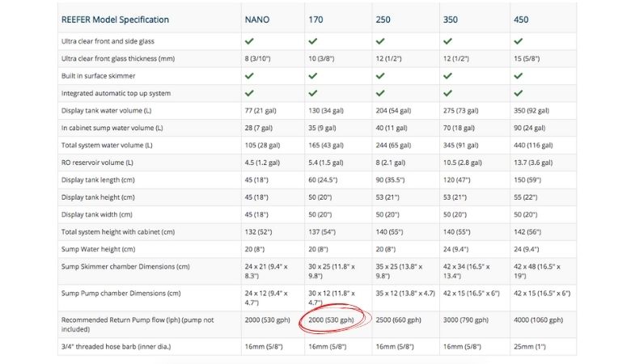Click the 'REEFER Model Specification' header
This screenshot has width=631, height=364.
[x=115, y=19]
